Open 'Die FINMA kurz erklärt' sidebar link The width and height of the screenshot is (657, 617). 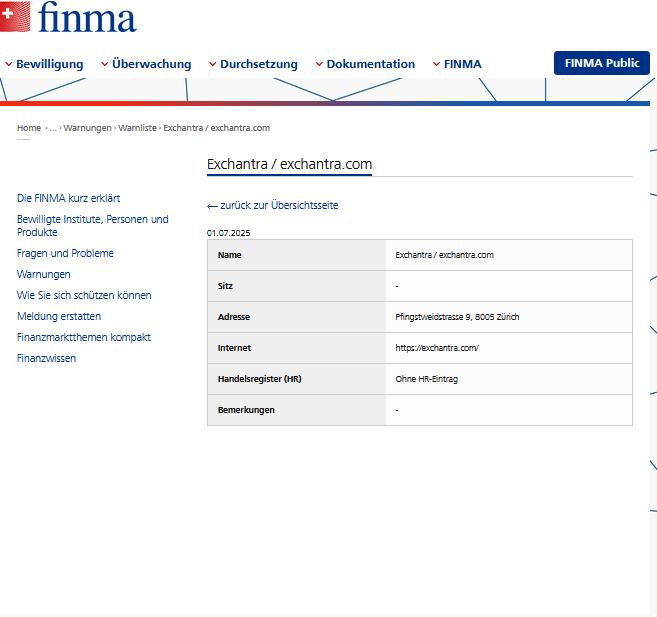pyautogui.click(x=68, y=198)
